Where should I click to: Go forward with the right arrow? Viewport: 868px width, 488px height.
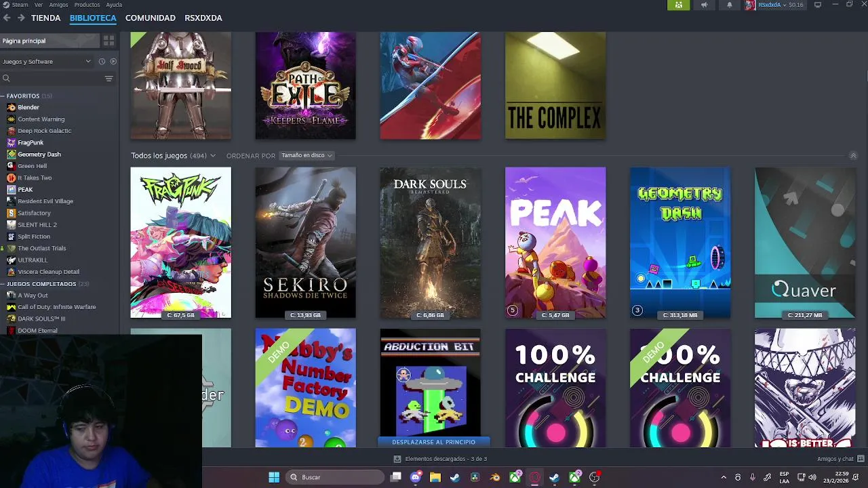point(21,18)
